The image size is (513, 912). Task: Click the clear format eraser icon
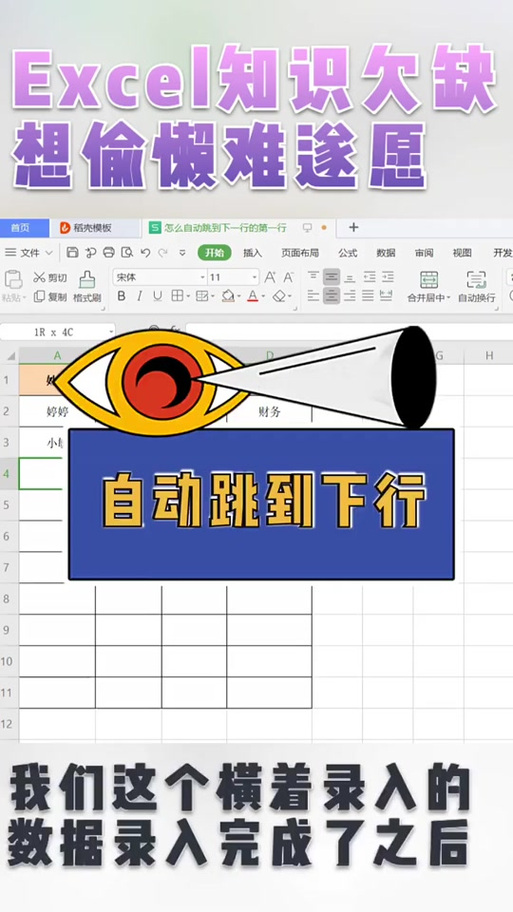pos(279,296)
